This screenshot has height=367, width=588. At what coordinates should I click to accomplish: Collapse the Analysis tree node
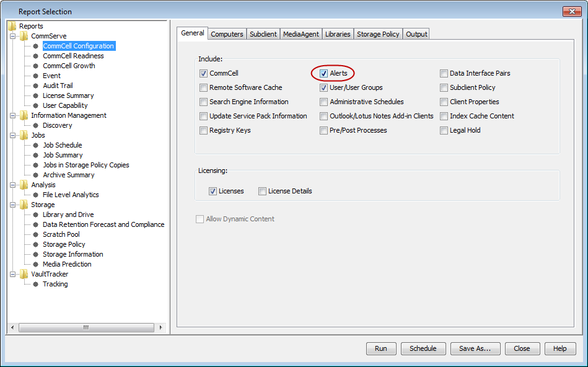13,185
